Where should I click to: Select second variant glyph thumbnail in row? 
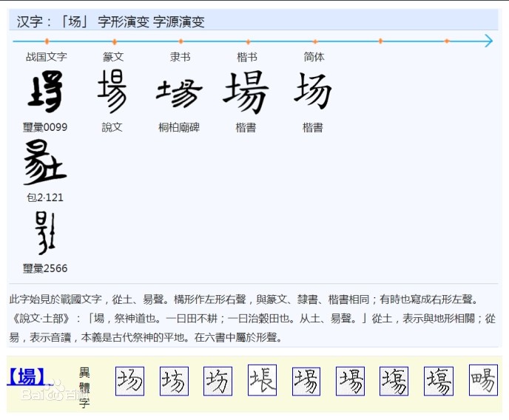tap(174, 381)
